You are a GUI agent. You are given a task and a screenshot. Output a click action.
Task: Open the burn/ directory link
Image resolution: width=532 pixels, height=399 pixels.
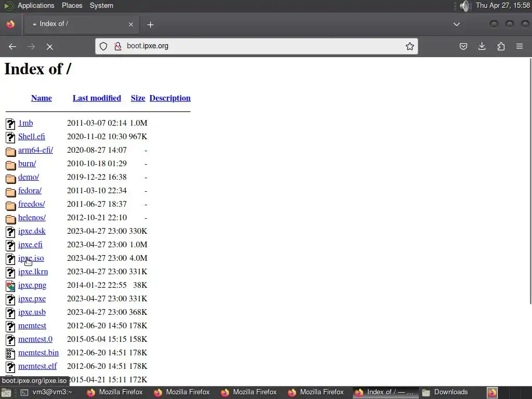pos(27,164)
